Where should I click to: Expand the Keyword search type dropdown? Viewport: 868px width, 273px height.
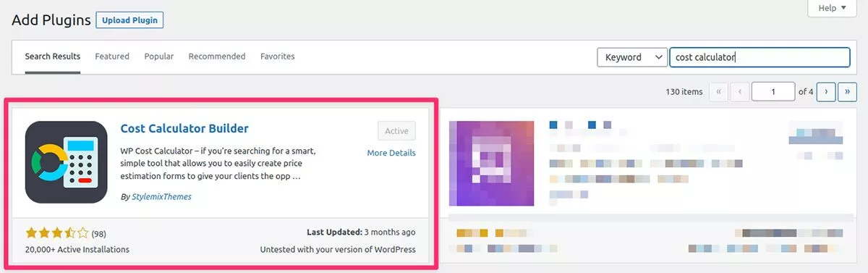pyautogui.click(x=631, y=57)
